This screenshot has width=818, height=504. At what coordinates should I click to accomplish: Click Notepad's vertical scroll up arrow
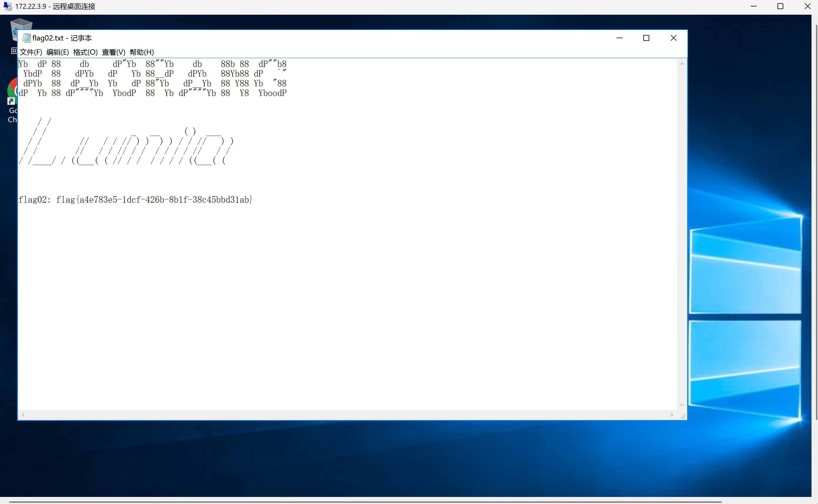[x=682, y=64]
